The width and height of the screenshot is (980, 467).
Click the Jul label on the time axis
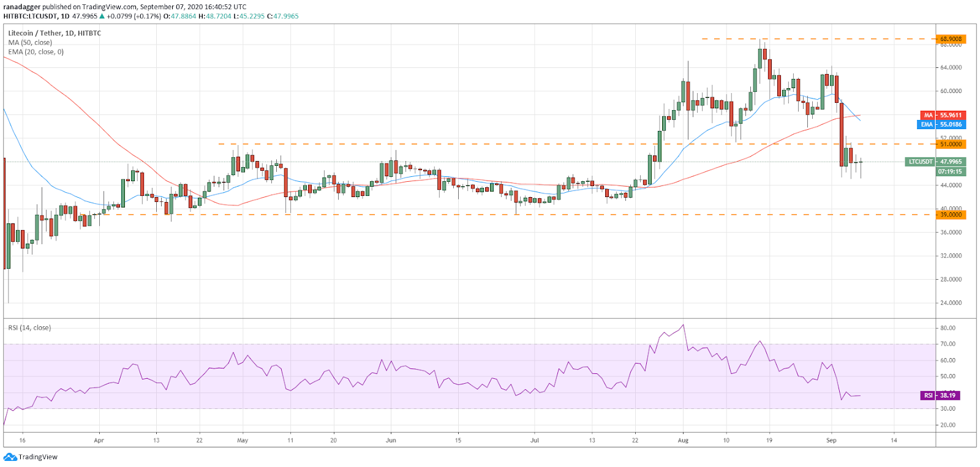[x=535, y=441]
